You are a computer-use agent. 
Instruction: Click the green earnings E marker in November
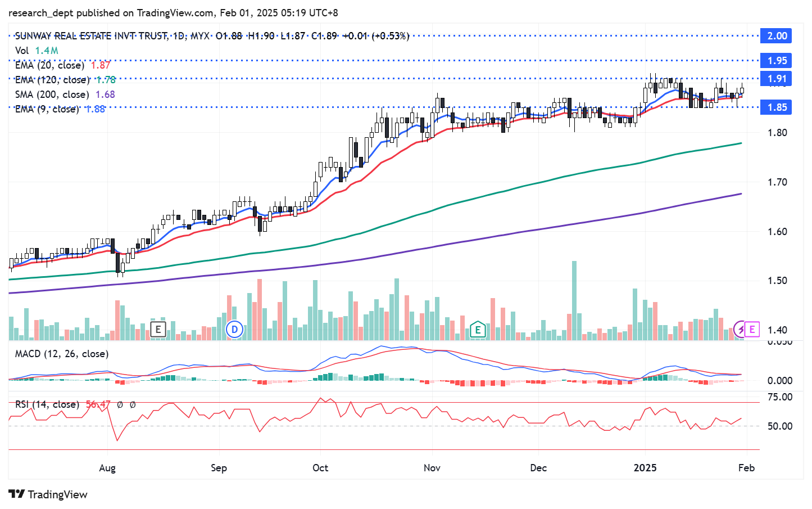point(478,330)
